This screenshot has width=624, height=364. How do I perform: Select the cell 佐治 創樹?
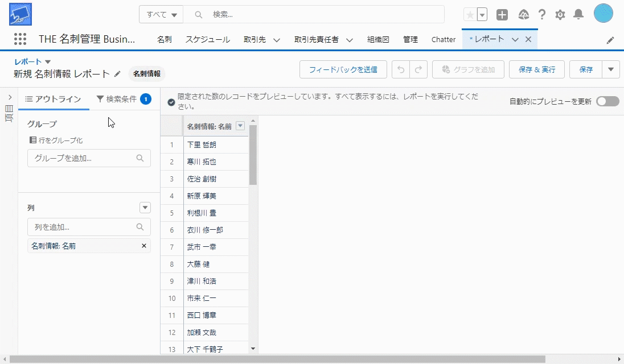tap(216, 179)
